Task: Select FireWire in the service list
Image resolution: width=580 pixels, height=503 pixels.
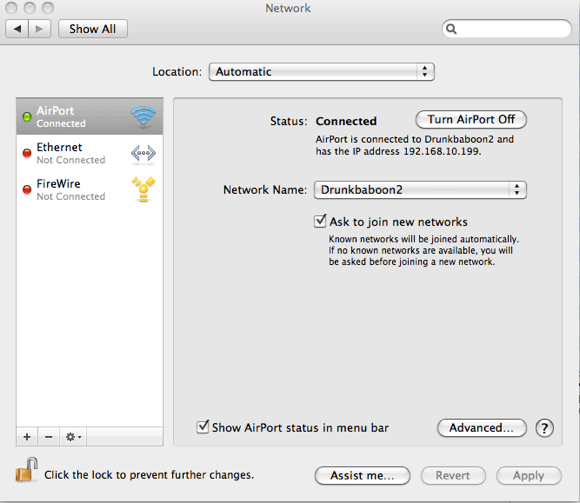Action: pyautogui.click(x=90, y=190)
